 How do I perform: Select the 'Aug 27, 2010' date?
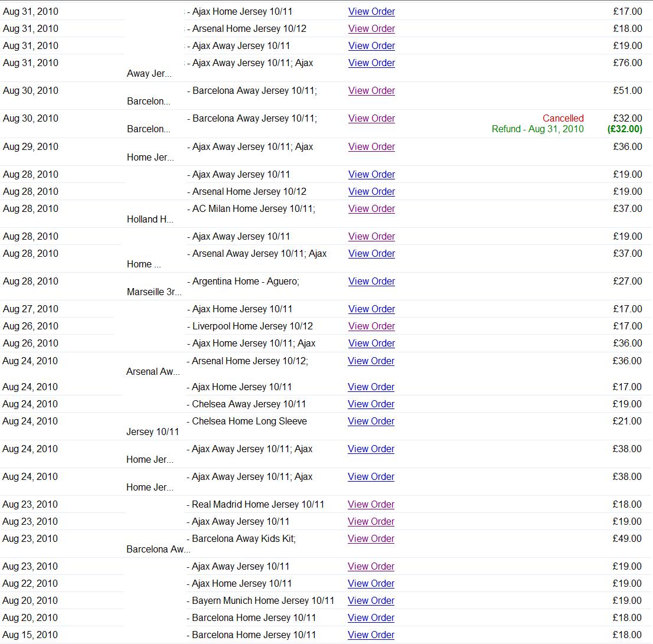pyautogui.click(x=30, y=309)
